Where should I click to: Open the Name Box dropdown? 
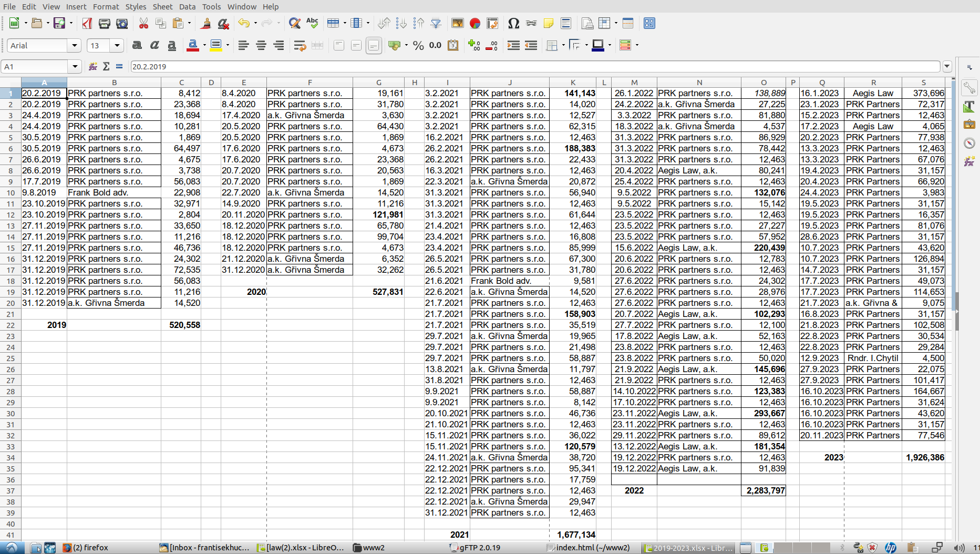[x=75, y=66]
